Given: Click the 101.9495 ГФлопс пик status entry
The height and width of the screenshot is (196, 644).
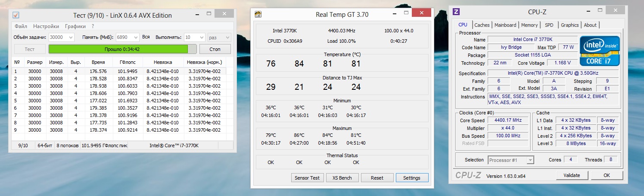Looking at the screenshot, I should pos(104,145).
